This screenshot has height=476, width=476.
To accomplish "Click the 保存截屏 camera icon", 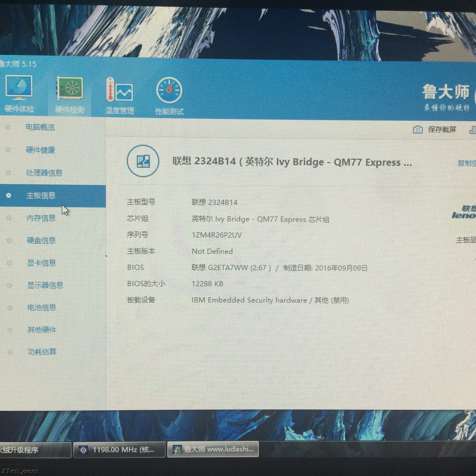I will tap(418, 129).
